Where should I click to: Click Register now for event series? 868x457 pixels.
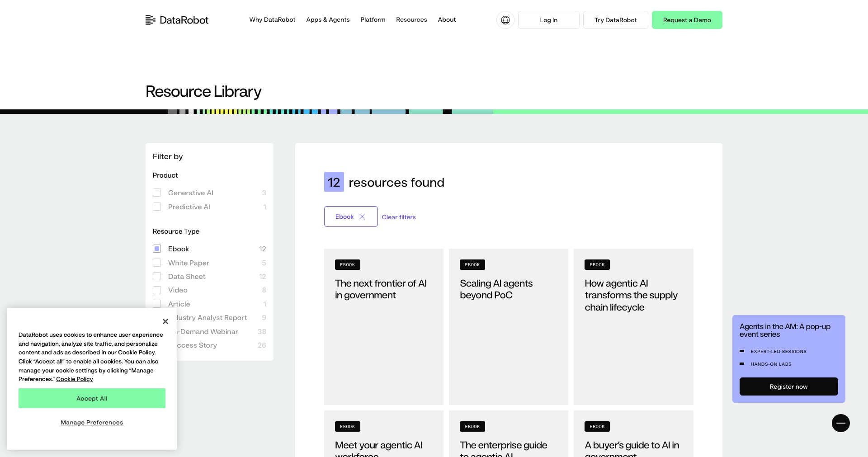[x=789, y=386]
